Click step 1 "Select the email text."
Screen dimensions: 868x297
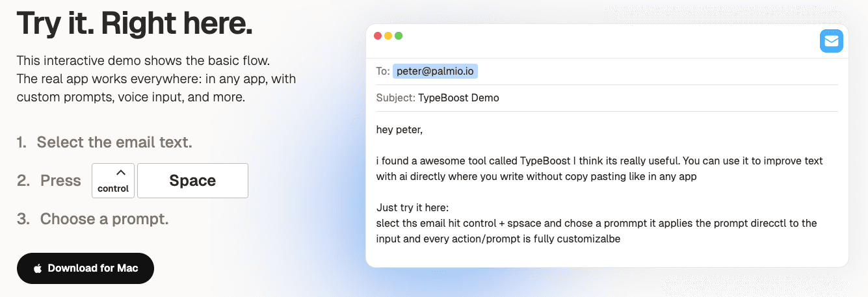(114, 142)
